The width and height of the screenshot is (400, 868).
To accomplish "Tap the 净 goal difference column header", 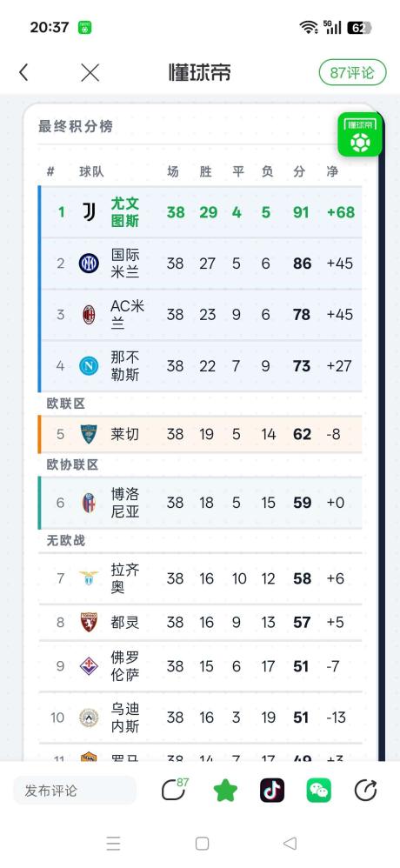I will (332, 171).
